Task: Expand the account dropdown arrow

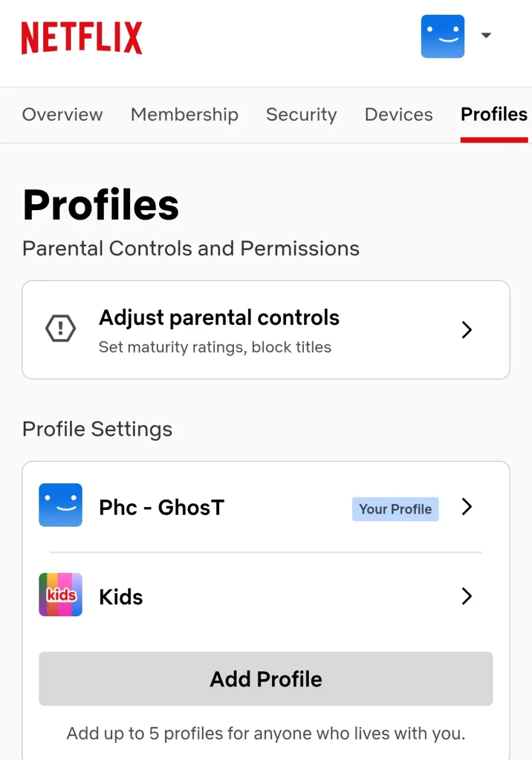Action: point(486,36)
